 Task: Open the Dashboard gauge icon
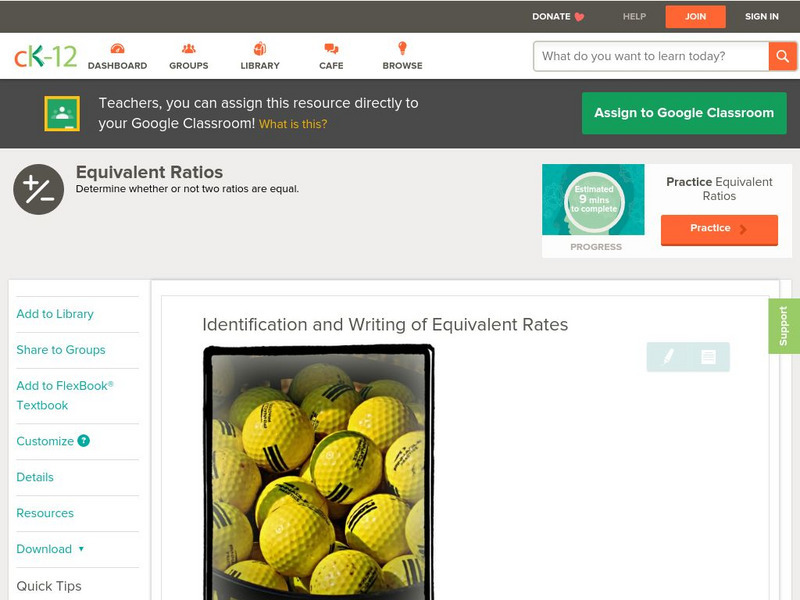click(117, 49)
